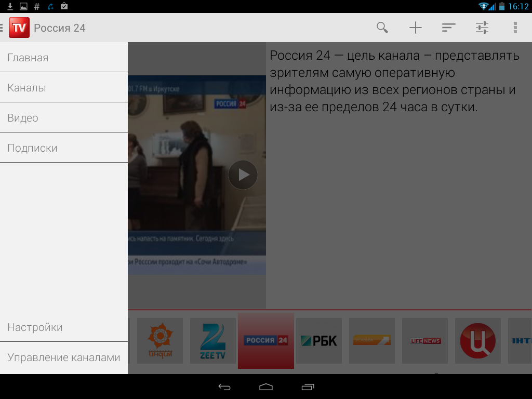The width and height of the screenshot is (532, 399).
Task: Open Управление каналами
Action: pos(64,357)
